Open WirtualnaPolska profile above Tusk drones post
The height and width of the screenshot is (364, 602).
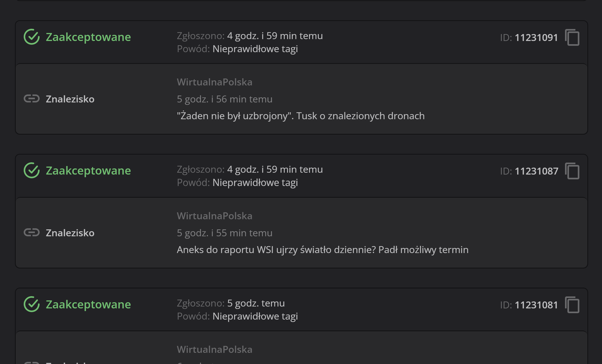215,82
